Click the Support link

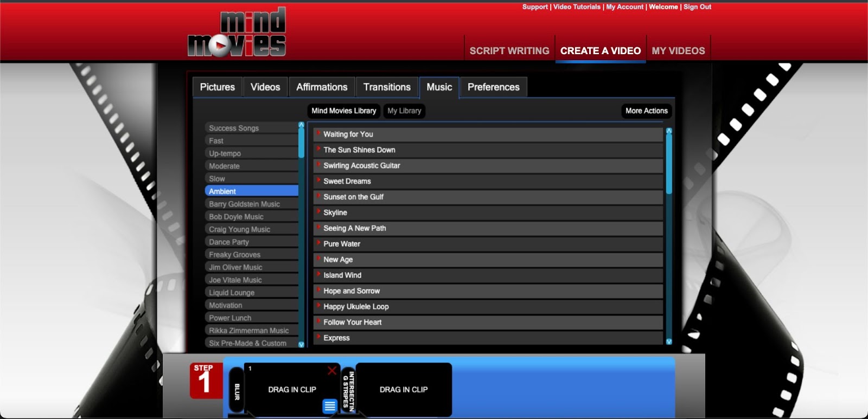click(x=535, y=7)
